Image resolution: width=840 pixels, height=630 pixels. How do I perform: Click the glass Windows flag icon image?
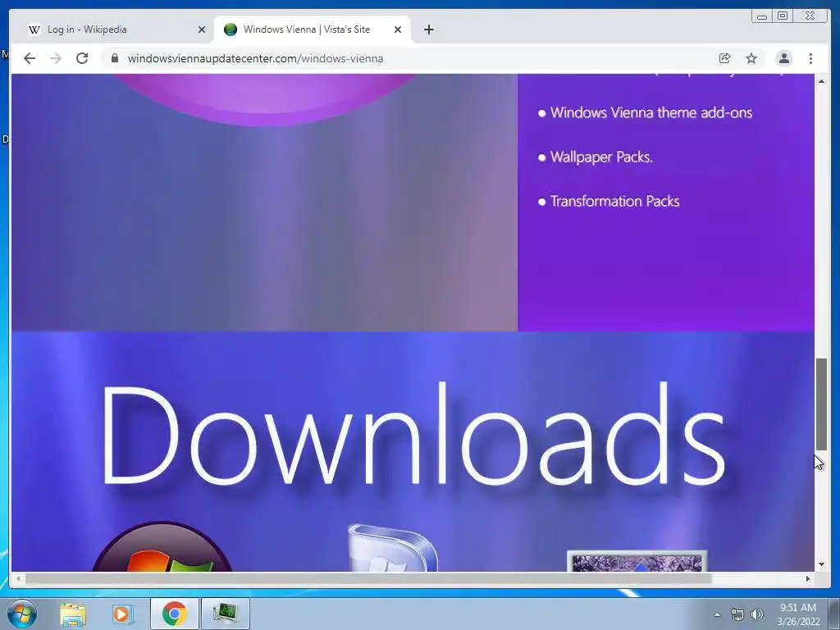(x=393, y=548)
